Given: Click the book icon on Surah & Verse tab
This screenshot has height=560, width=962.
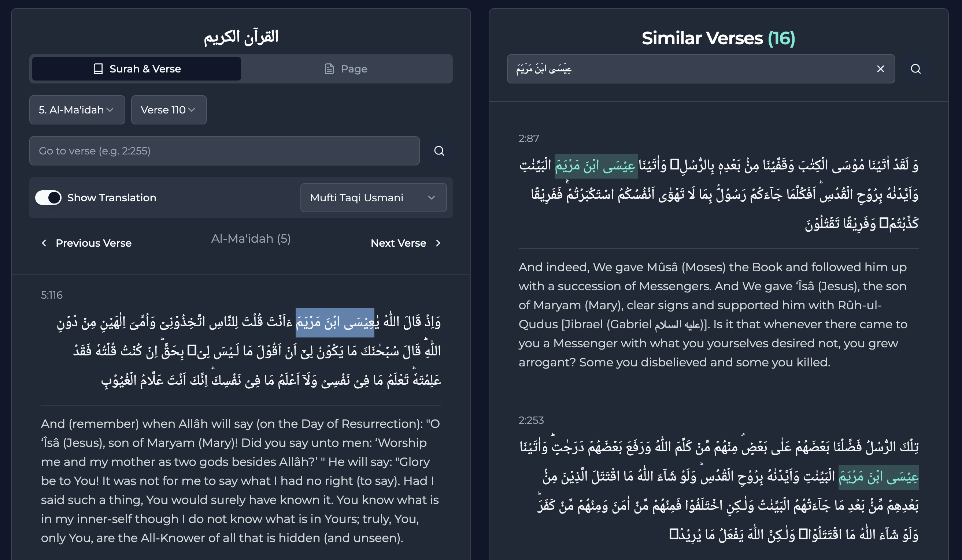Looking at the screenshot, I should coord(99,69).
